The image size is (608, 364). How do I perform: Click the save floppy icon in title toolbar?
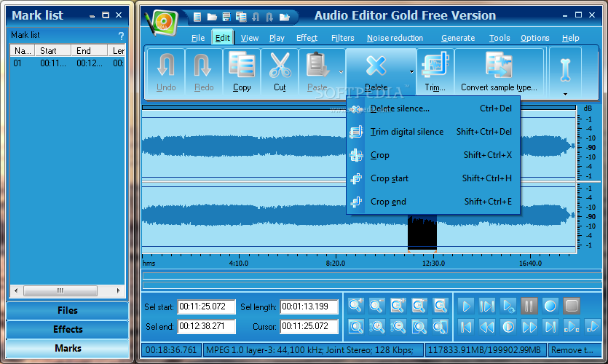226,17
